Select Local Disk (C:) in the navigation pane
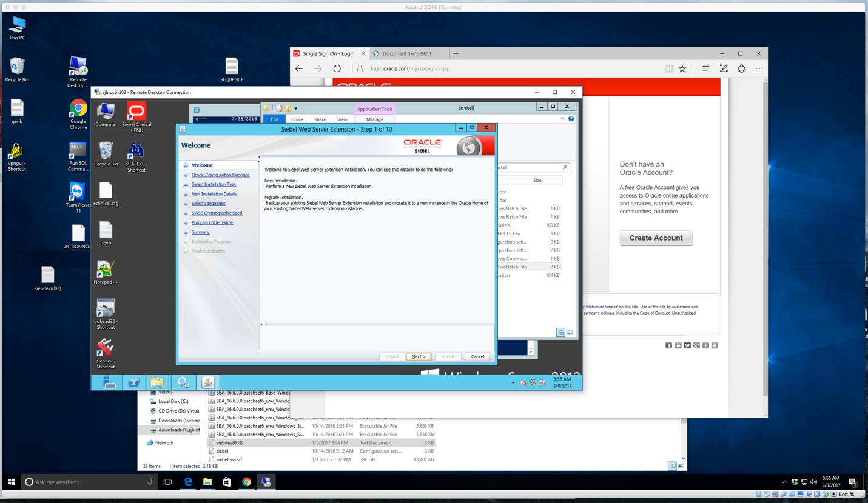The image size is (868, 503). [173, 401]
